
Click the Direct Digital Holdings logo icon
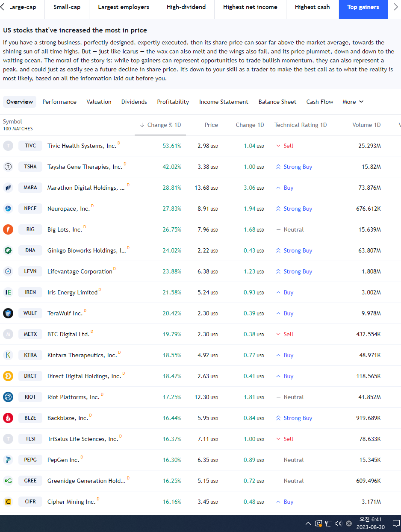click(8, 376)
